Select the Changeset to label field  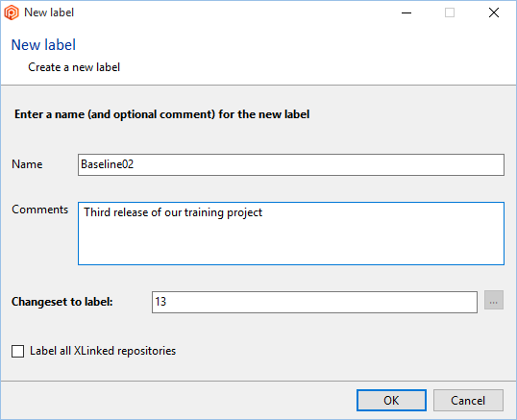tap(314, 302)
